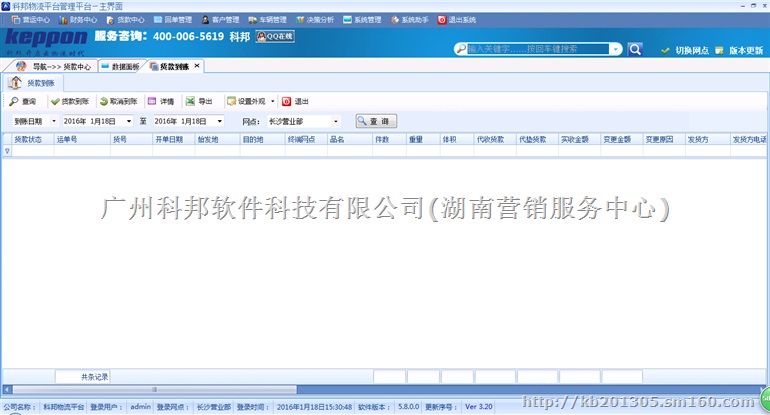Click the horizontal scrollbar thumb
The image size is (770, 415).
click(155, 389)
